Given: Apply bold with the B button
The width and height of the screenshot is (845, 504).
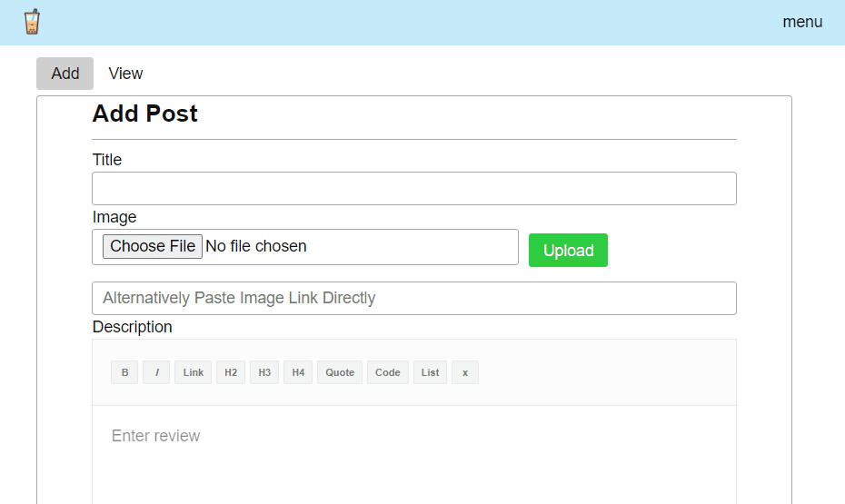Looking at the screenshot, I should click(124, 372).
